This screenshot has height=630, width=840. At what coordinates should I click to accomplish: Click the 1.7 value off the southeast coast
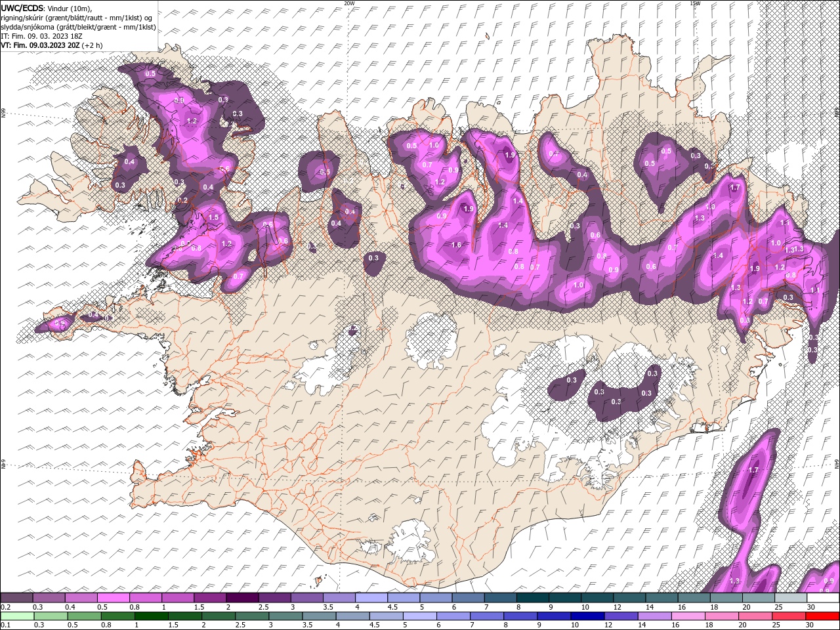point(753,471)
